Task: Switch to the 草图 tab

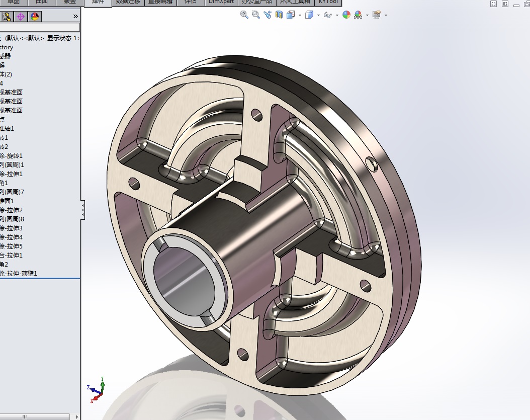Action: point(14,3)
